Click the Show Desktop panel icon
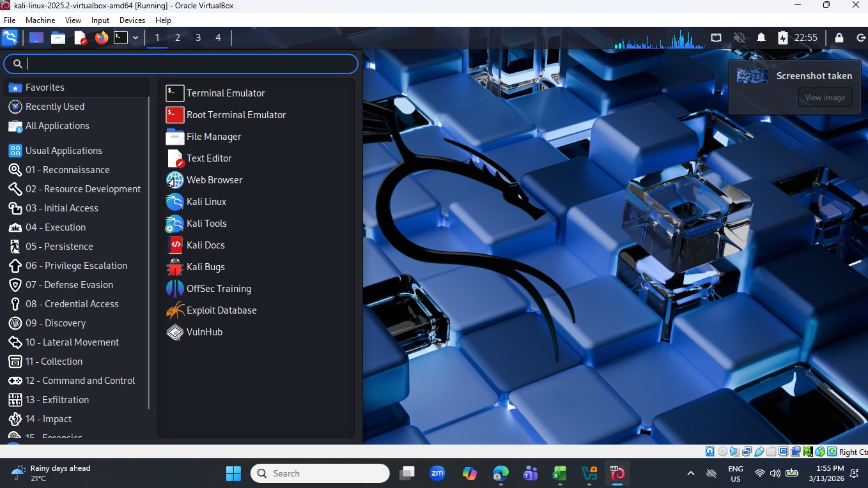The width and height of the screenshot is (868, 488). [36, 38]
